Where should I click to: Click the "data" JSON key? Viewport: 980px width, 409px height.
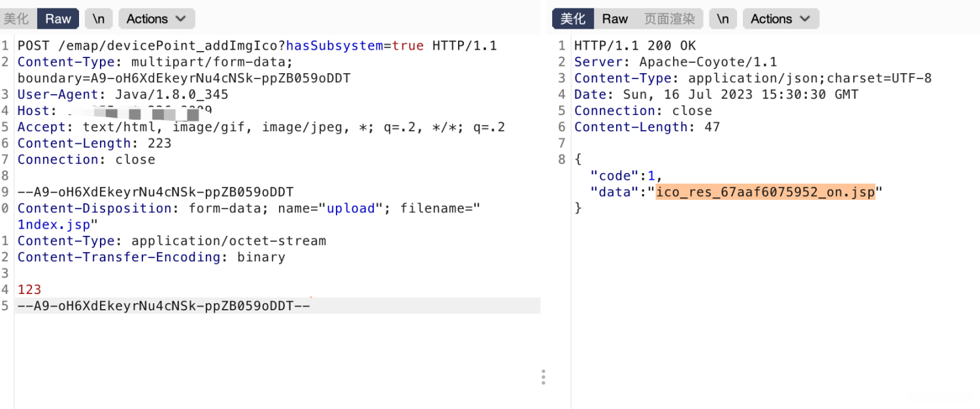click(x=614, y=192)
